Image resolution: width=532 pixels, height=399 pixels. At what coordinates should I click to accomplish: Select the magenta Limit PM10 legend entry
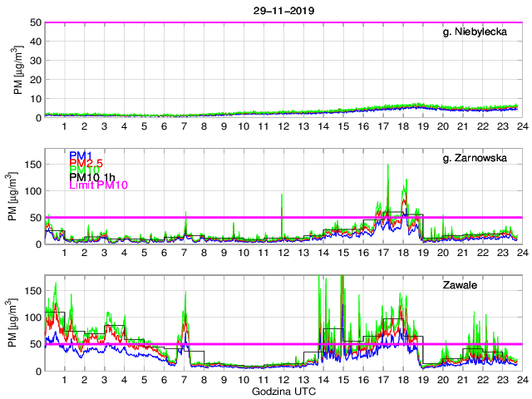coord(97,185)
